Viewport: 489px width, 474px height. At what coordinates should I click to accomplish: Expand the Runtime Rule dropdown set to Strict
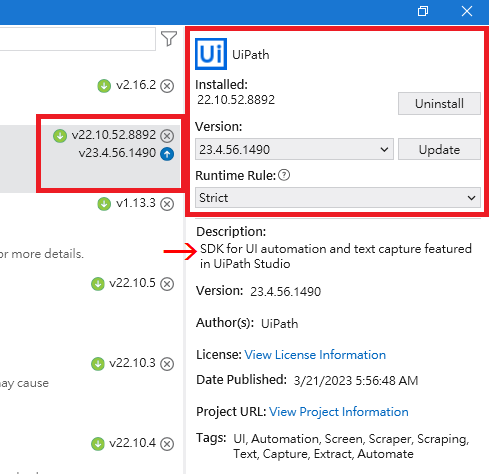pos(338,198)
